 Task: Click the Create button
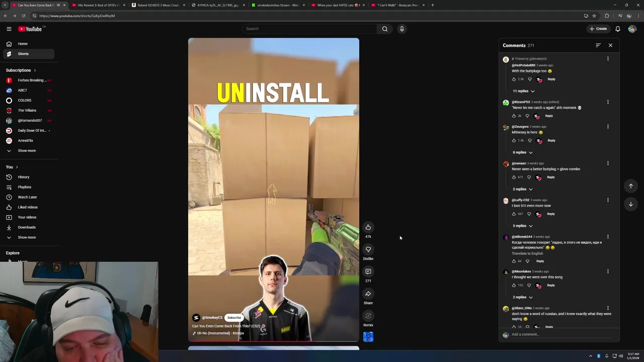pos(599,29)
